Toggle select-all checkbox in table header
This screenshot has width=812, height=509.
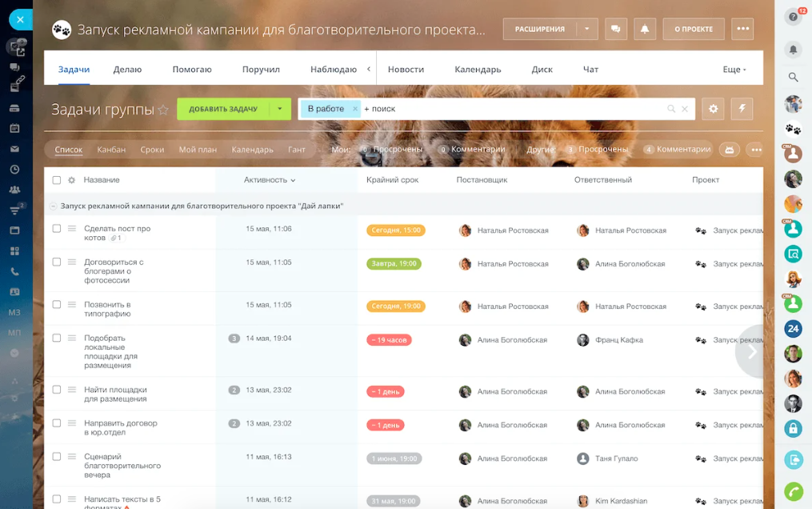click(x=57, y=180)
